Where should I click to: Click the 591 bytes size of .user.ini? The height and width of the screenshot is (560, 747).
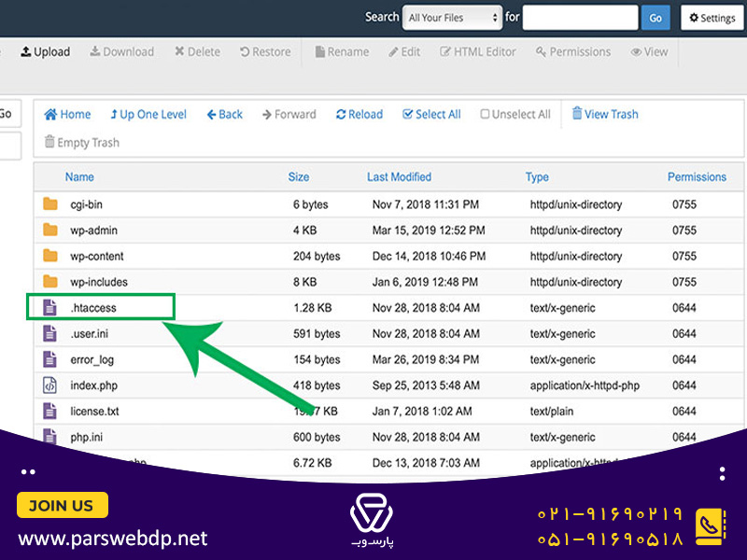pyautogui.click(x=317, y=333)
